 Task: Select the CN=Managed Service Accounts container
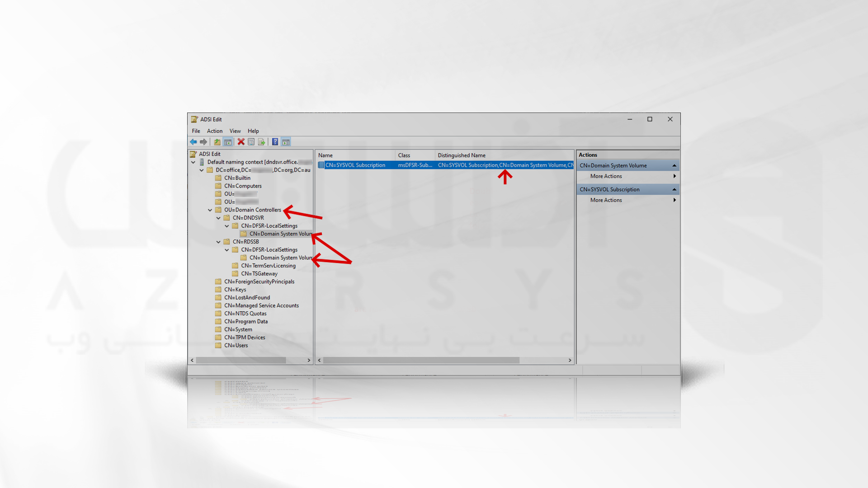(261, 305)
